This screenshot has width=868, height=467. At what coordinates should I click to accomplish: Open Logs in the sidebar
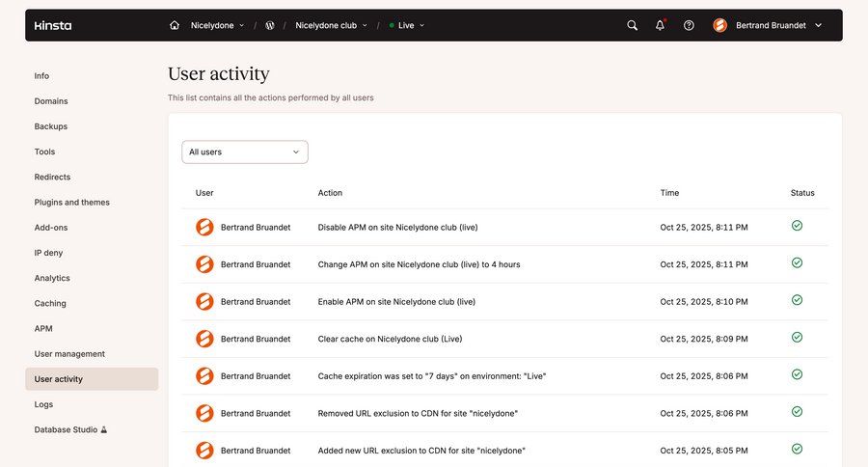[x=43, y=404]
